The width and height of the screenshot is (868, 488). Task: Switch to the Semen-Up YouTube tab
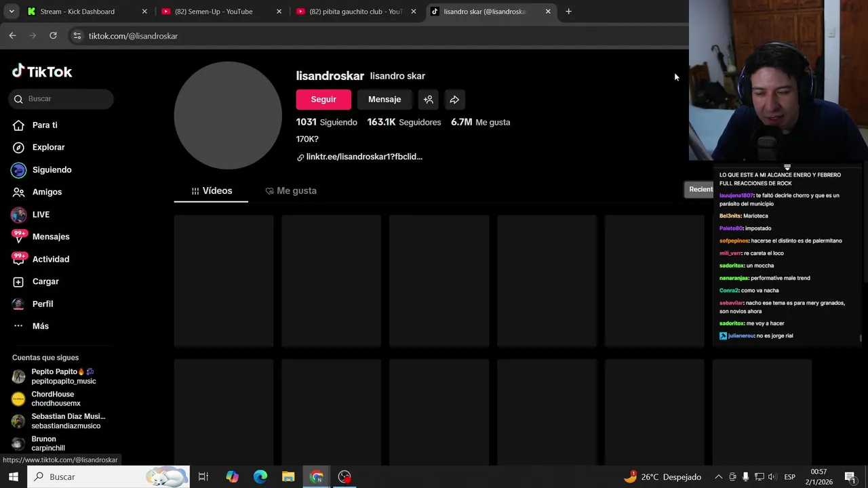coord(214,12)
